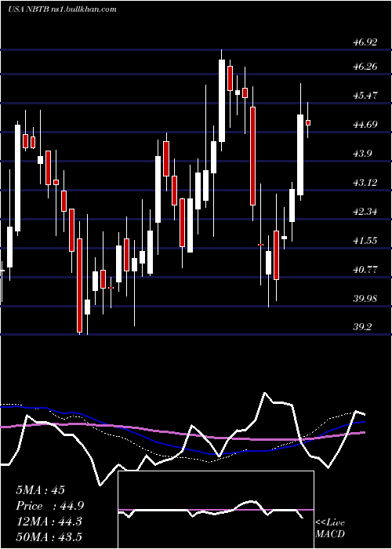Click the Live MACD inset chart panel
The image size is (392, 549).
click(x=216, y=510)
